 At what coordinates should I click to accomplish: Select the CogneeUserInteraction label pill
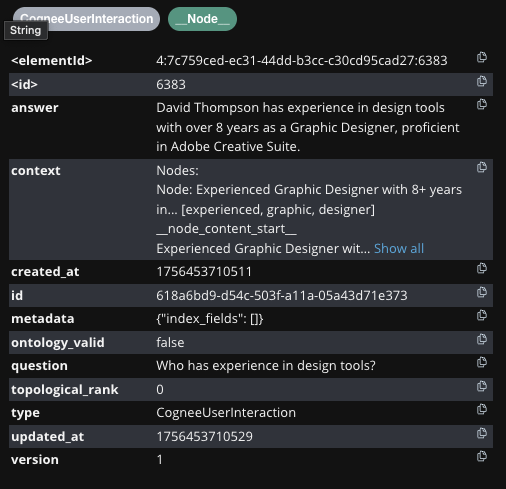(x=86, y=19)
